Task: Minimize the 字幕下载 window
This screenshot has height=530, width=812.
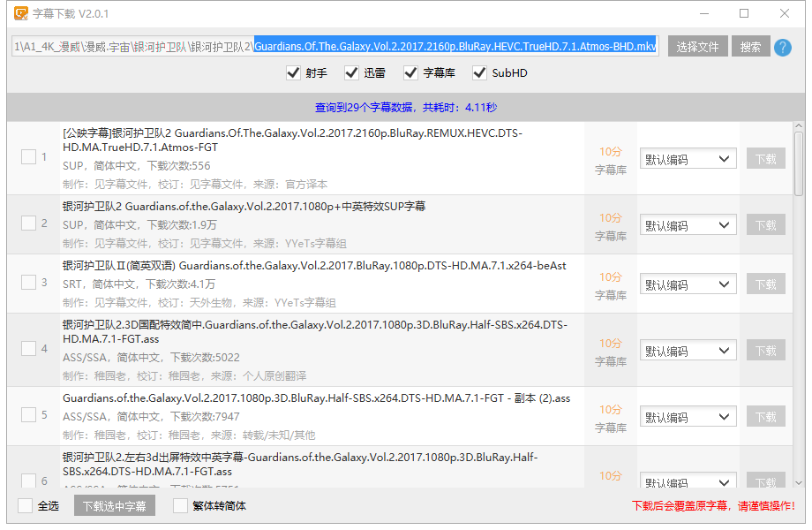Action: (x=704, y=13)
